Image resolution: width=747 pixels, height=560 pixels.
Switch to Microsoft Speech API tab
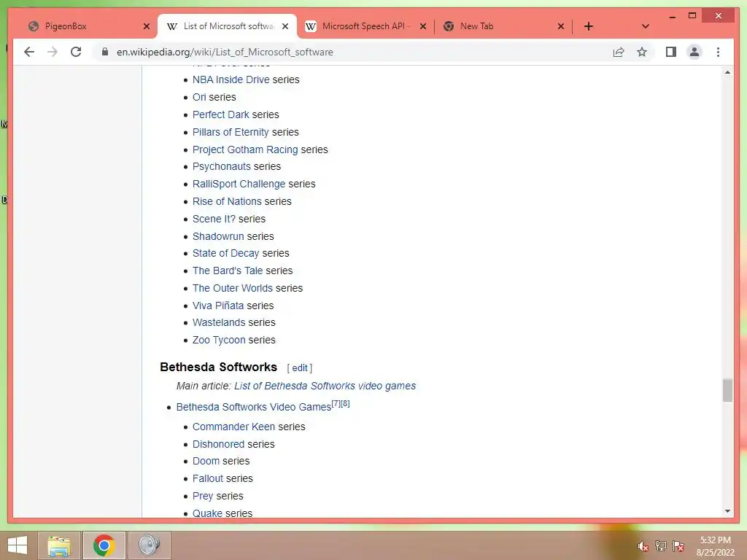coord(365,26)
